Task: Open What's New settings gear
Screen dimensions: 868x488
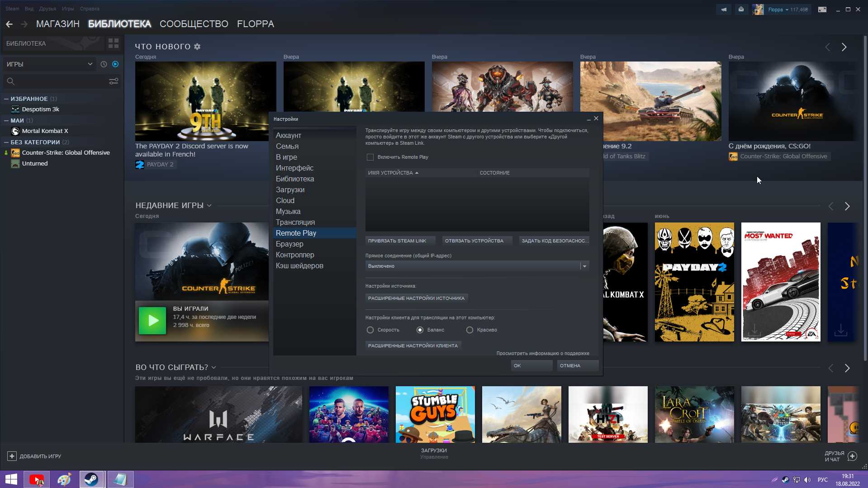Action: 197,47
